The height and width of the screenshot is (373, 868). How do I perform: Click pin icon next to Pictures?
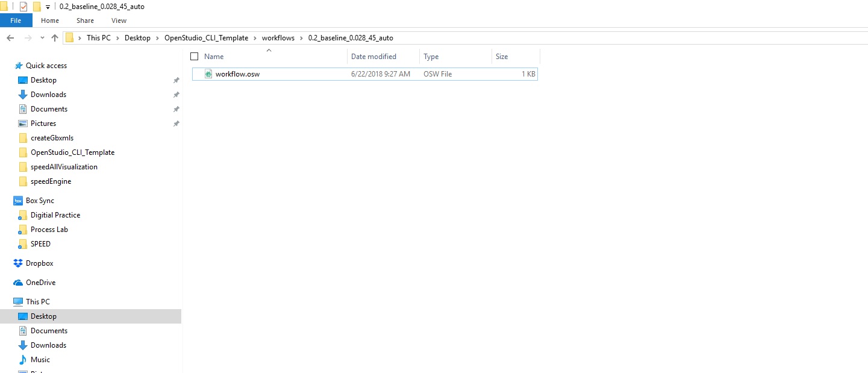[176, 124]
